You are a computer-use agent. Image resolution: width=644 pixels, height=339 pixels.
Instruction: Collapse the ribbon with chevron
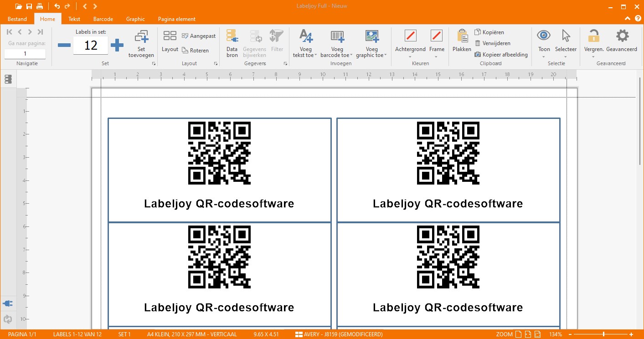tap(628, 19)
